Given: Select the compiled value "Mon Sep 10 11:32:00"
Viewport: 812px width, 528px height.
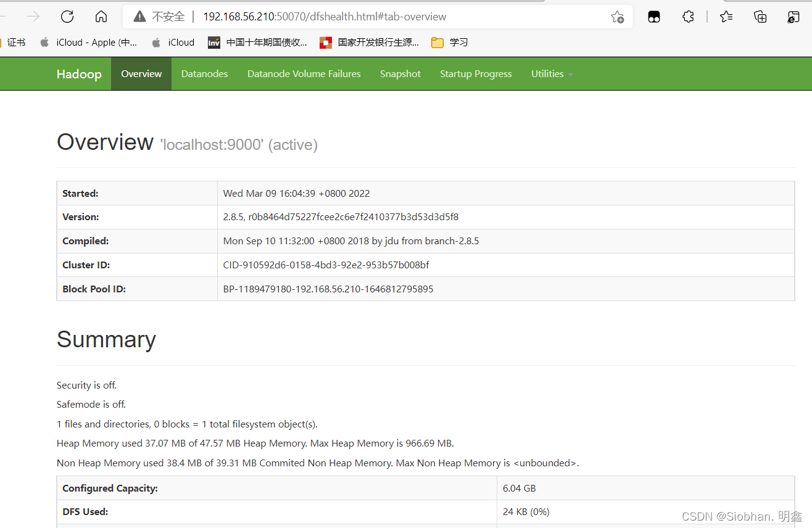Looking at the screenshot, I should [351, 241].
